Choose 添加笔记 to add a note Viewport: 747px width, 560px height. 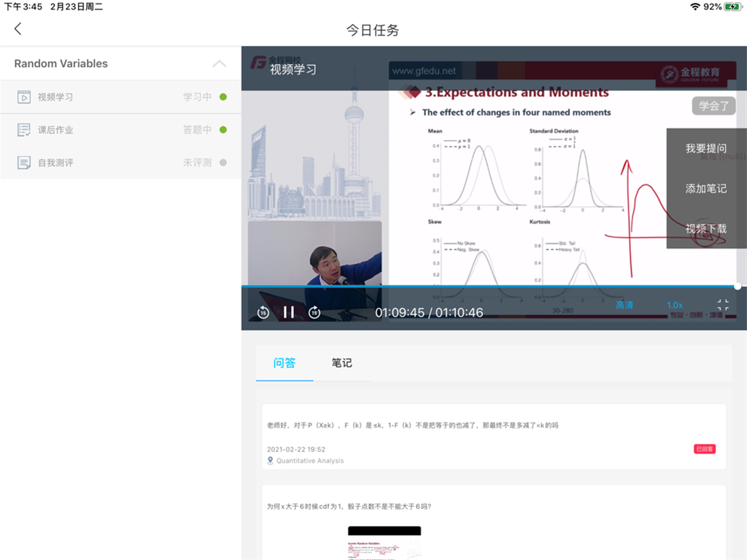point(706,189)
